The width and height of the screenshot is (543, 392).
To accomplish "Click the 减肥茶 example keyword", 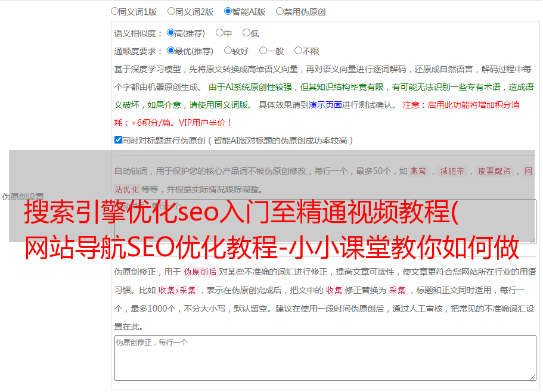I will [x=452, y=171].
